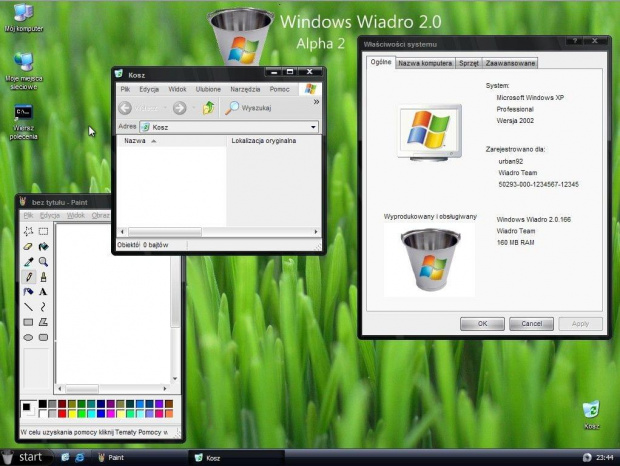Image resolution: width=620 pixels, height=466 pixels.
Task: Choose the Airbrush tool in Paint
Action: [28, 292]
